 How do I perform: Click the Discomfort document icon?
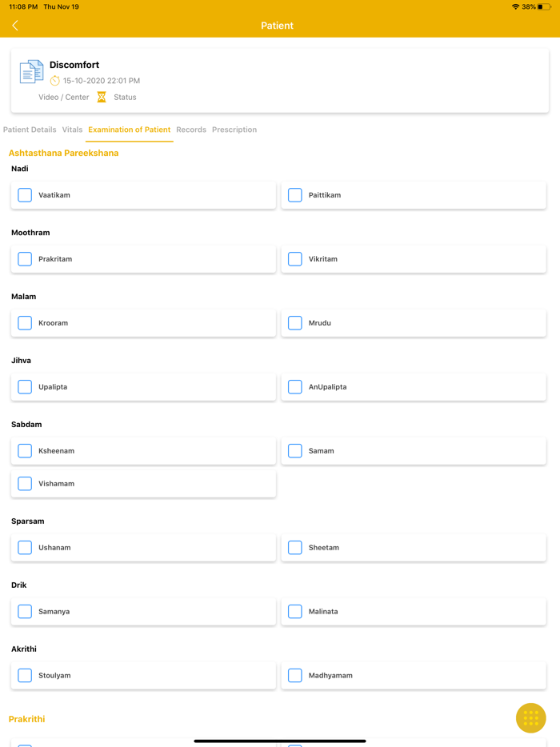coord(31,72)
